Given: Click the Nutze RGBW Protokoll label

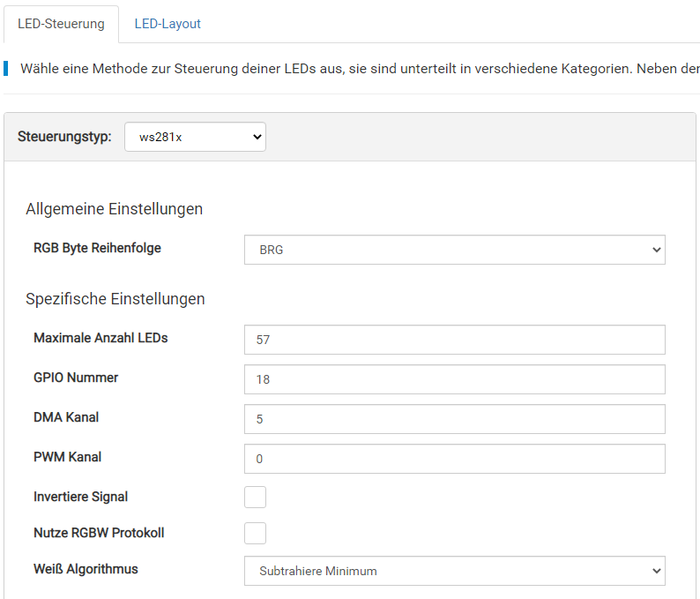Looking at the screenshot, I should (99, 533).
